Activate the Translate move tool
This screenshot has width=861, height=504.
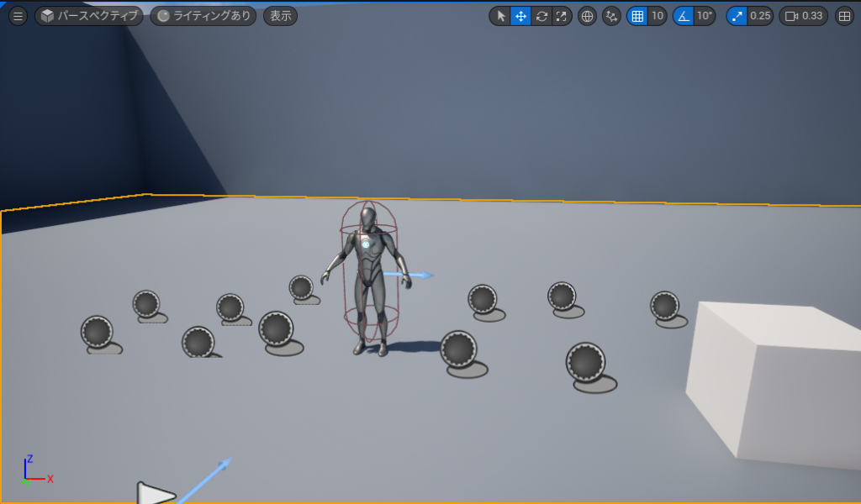520,16
